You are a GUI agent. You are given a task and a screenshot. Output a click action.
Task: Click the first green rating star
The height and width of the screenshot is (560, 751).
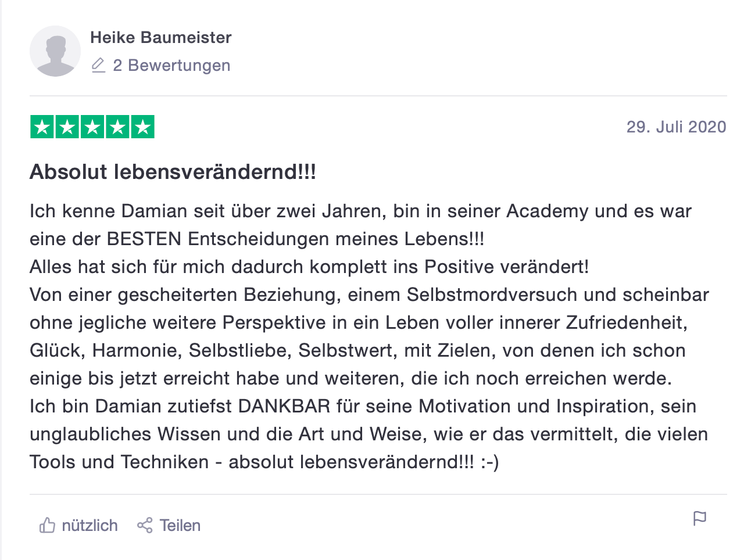coord(42,127)
